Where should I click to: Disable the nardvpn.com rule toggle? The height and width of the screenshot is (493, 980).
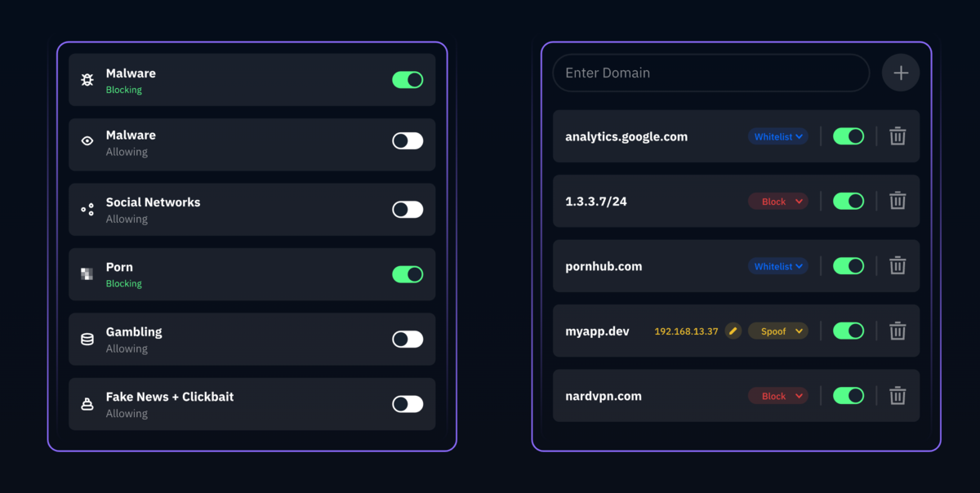coord(849,396)
